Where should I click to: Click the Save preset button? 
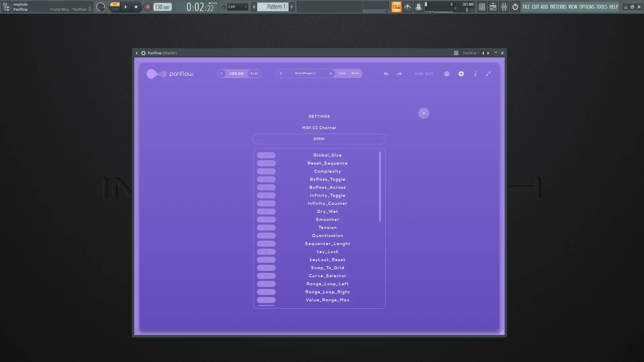[355, 73]
